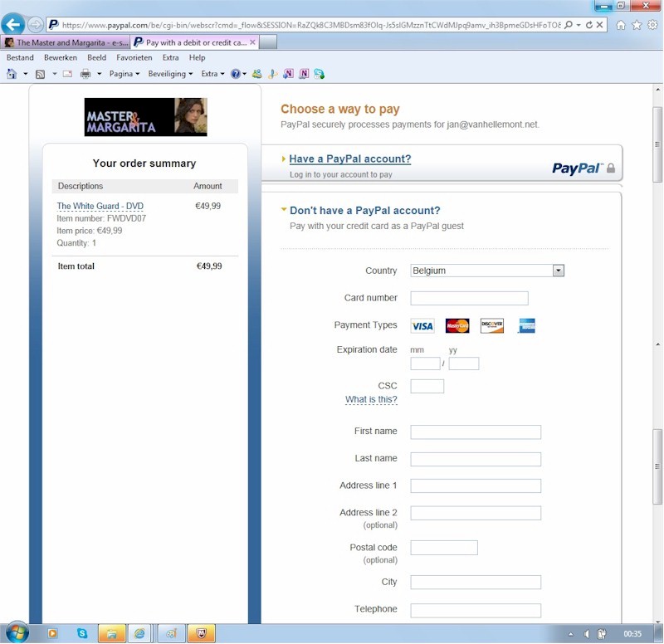Open a new blank tab
Image resolution: width=664 pixels, height=644 pixels.
coord(267,42)
